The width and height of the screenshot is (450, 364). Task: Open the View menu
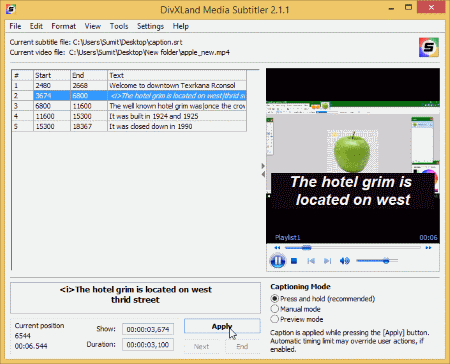(x=92, y=26)
